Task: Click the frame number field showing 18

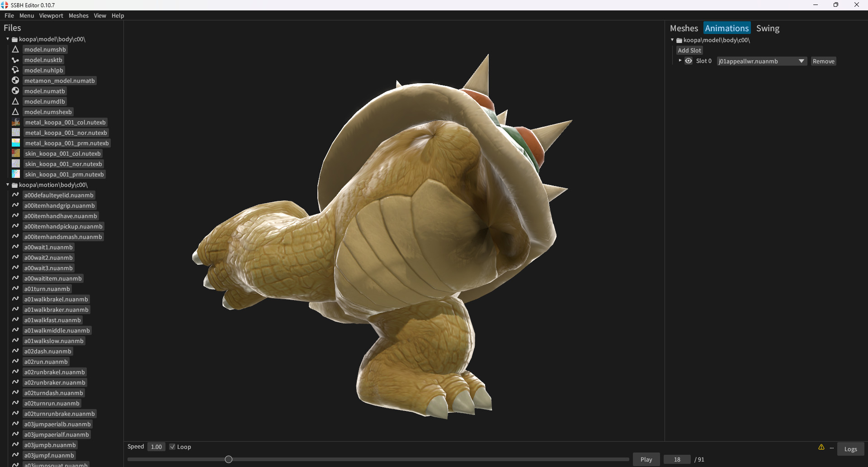Action: [x=676, y=459]
